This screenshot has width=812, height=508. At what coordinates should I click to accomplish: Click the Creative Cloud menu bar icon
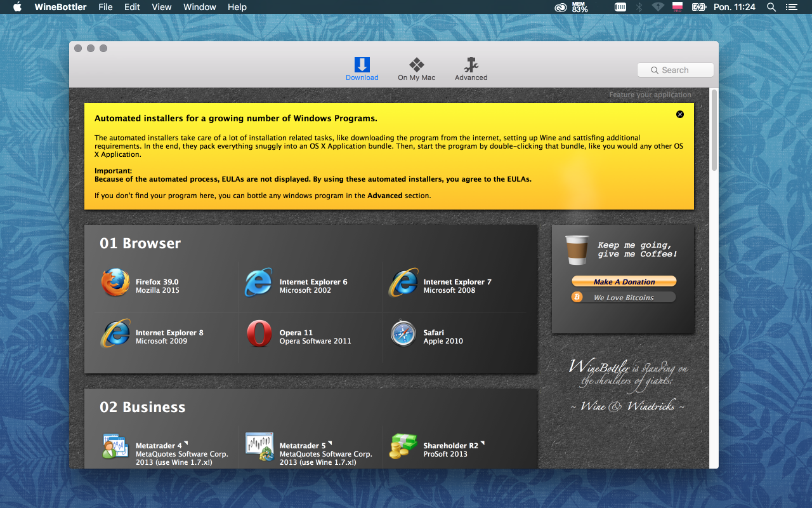(560, 7)
